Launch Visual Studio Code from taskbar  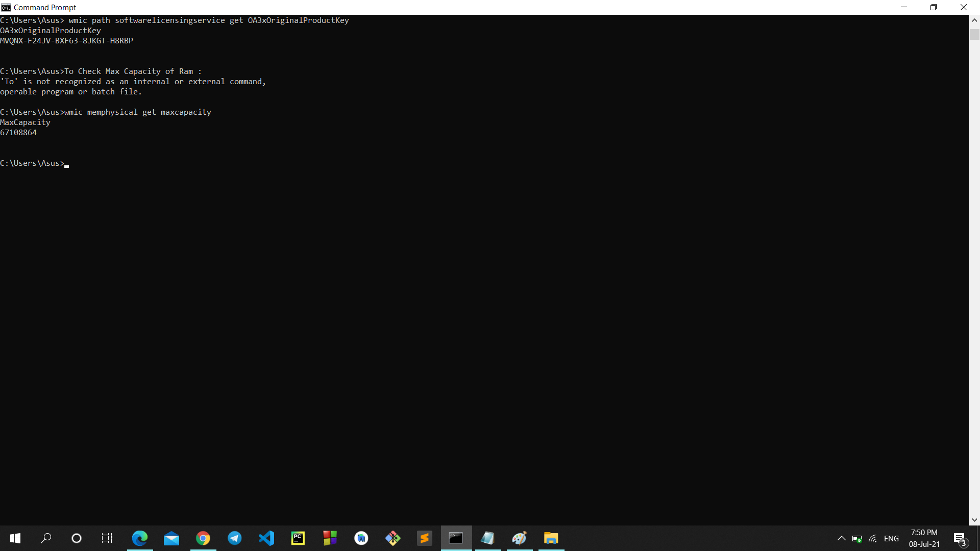266,538
